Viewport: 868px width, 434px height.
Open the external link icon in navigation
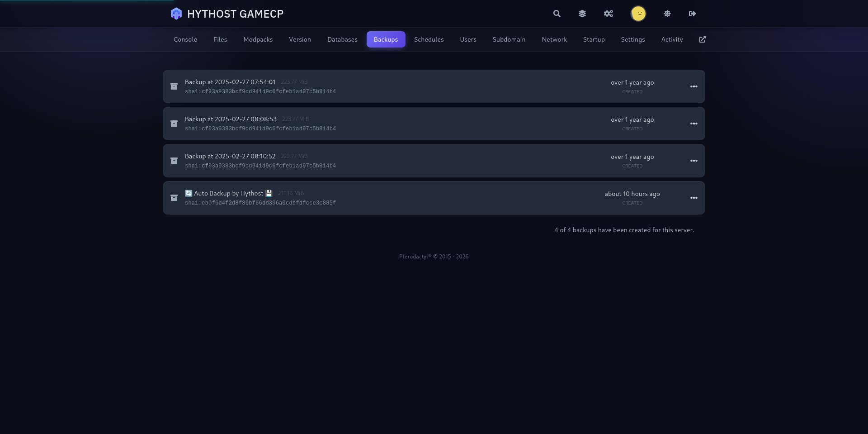pyautogui.click(x=703, y=39)
